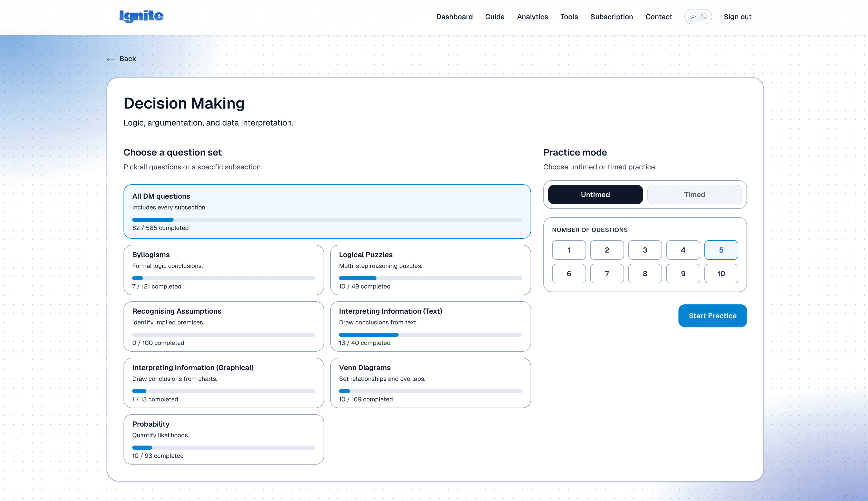Select the Syllogisms question set

click(x=224, y=270)
